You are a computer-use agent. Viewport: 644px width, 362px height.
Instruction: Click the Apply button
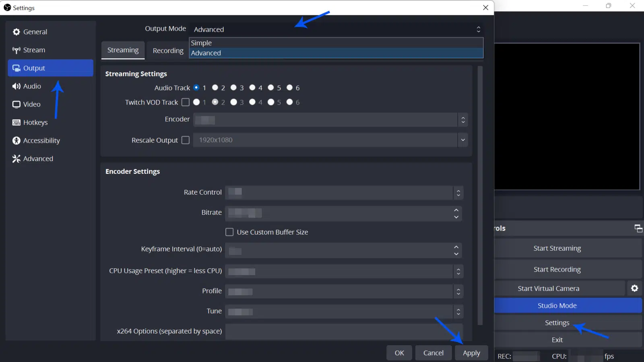471,353
